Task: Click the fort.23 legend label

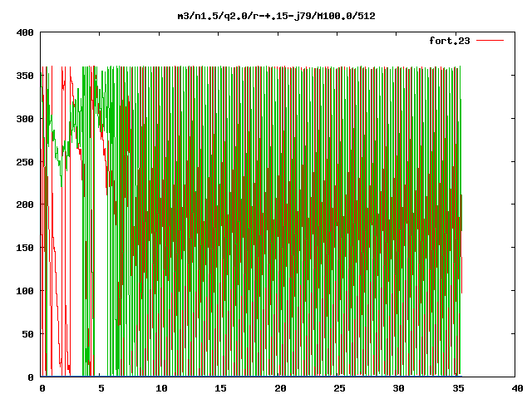Action: tap(450, 41)
